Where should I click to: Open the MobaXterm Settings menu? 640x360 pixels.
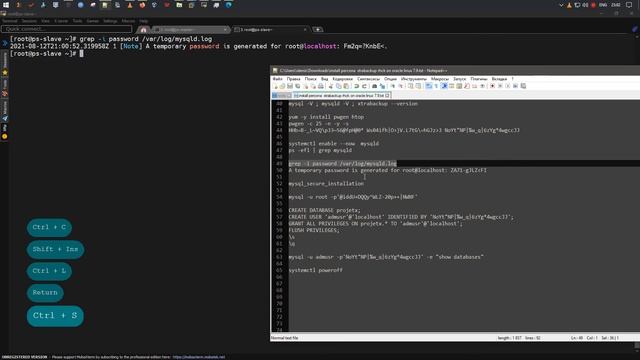point(110,21)
